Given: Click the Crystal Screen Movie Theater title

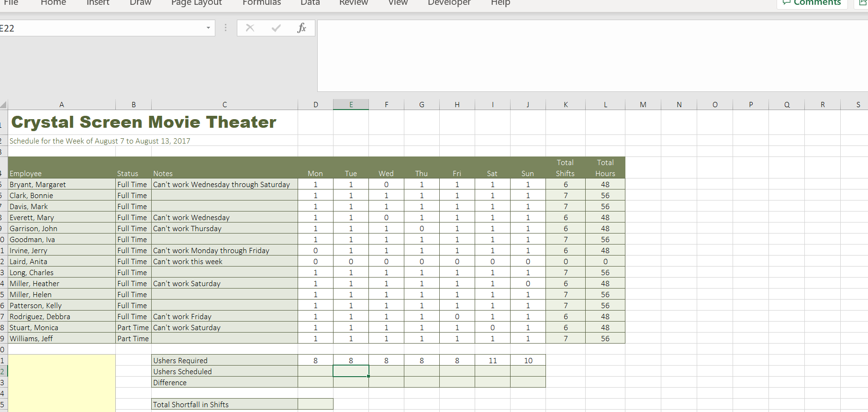Looking at the screenshot, I should 144,122.
